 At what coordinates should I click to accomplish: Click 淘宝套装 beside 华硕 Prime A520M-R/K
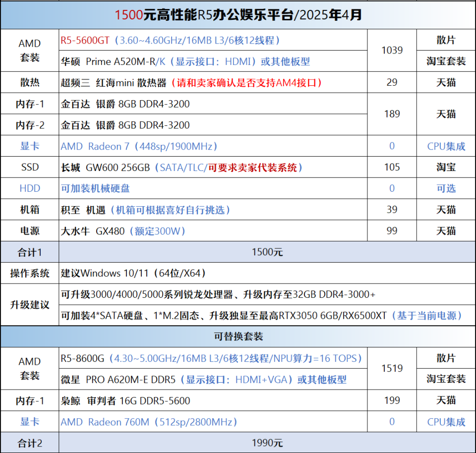[446, 61]
